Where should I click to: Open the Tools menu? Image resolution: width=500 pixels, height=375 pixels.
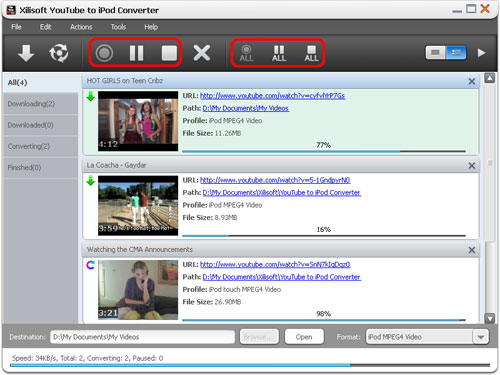tap(118, 27)
